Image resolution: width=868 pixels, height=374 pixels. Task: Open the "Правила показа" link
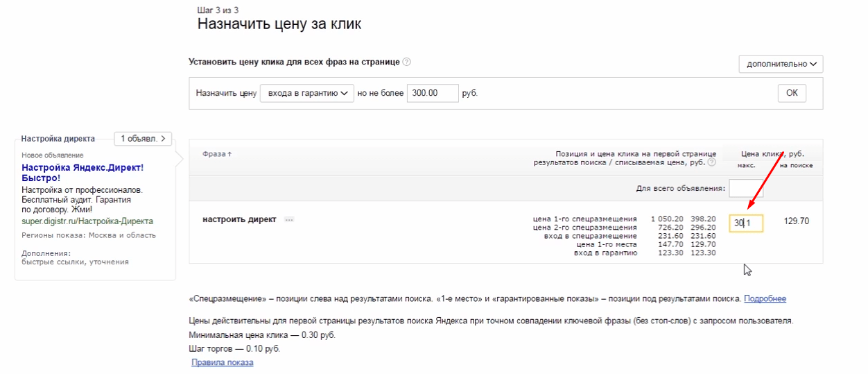coord(222,362)
